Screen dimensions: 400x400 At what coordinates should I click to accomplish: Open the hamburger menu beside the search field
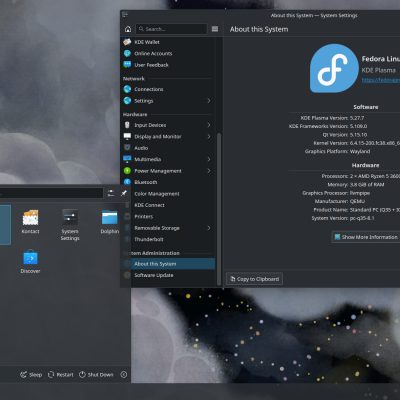coord(215,29)
